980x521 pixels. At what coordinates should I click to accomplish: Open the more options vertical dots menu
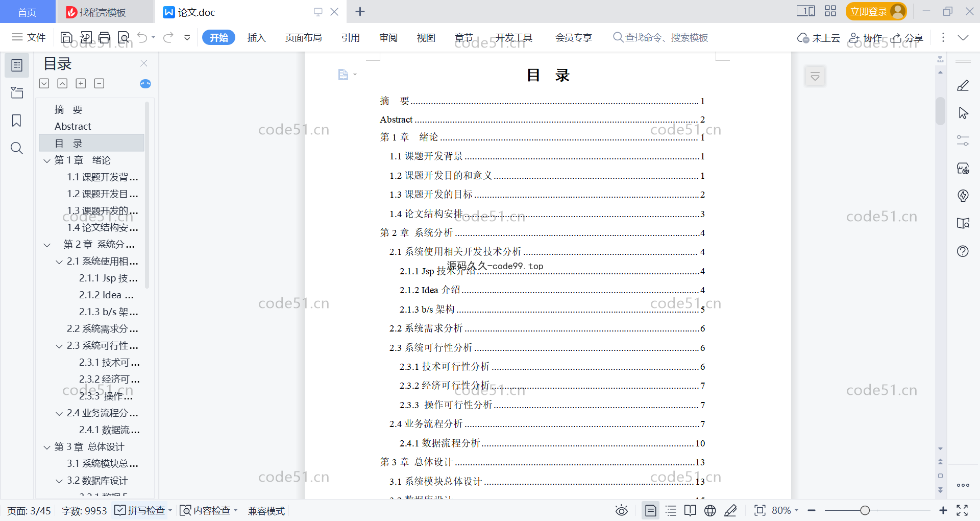coord(943,37)
